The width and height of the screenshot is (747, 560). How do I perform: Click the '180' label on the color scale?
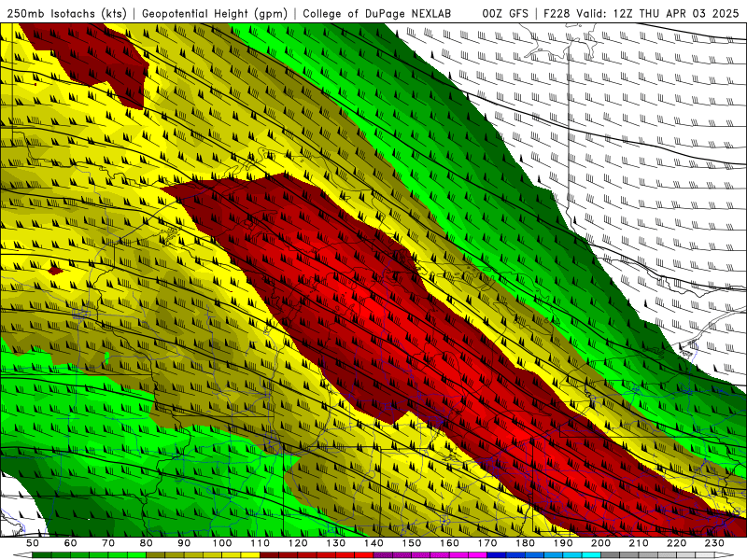(x=525, y=543)
